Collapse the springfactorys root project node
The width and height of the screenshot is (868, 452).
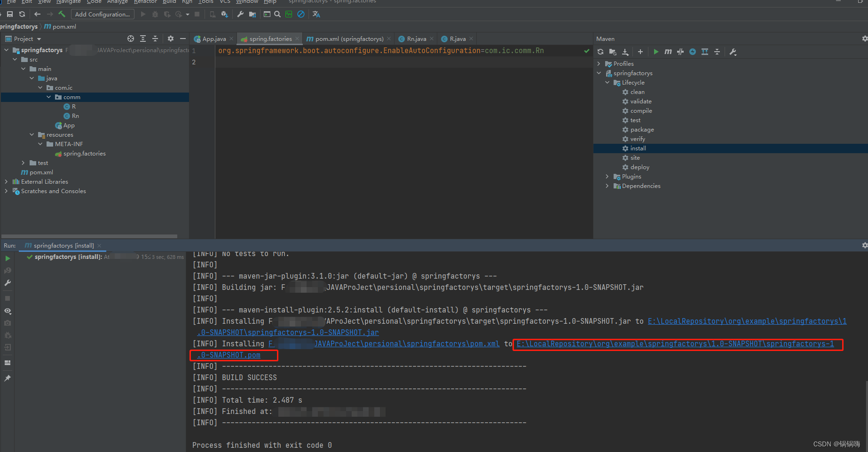click(x=6, y=50)
